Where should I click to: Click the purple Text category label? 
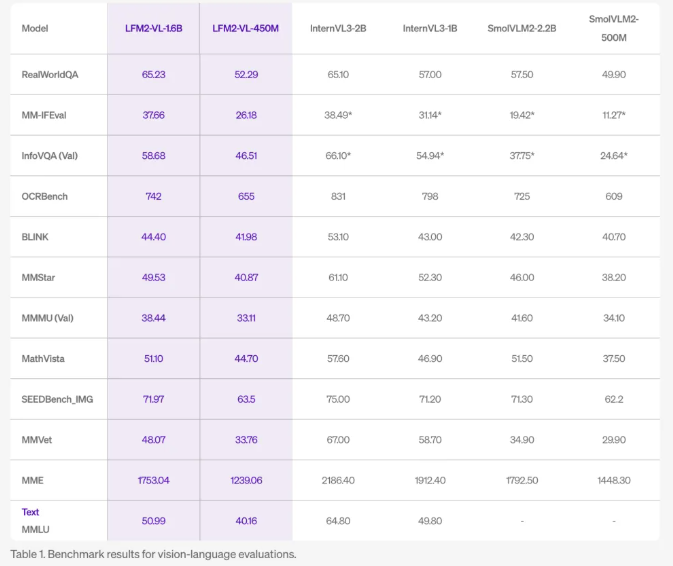pyautogui.click(x=31, y=512)
